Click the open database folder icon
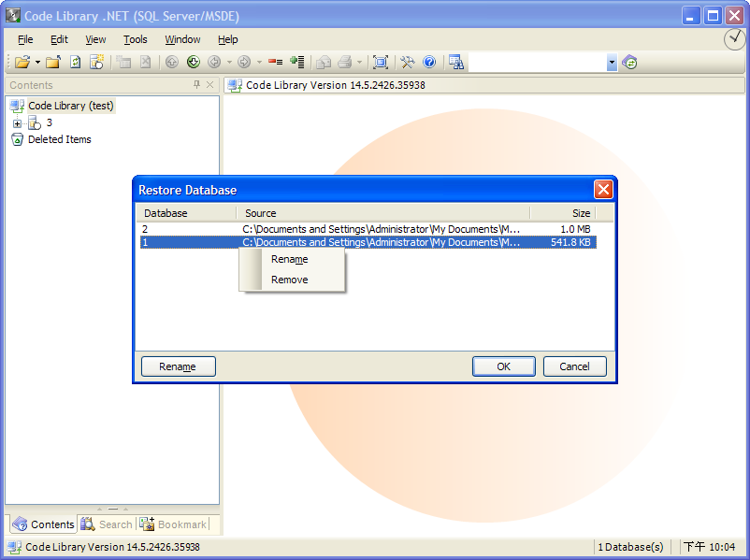The width and height of the screenshot is (750, 560). pos(22,62)
